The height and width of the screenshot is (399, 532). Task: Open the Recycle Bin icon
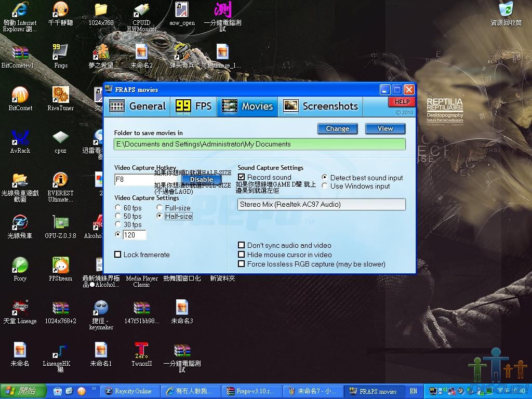506,10
